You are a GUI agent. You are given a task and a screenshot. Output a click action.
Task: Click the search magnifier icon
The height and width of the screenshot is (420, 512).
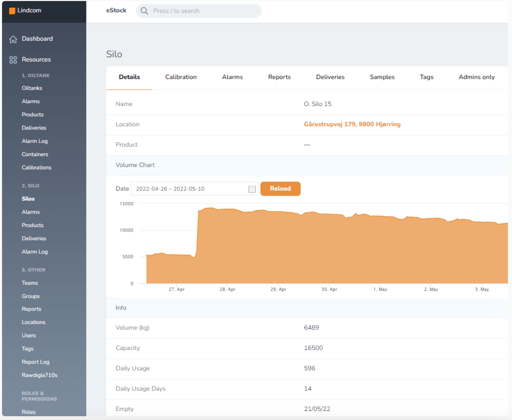(x=144, y=11)
